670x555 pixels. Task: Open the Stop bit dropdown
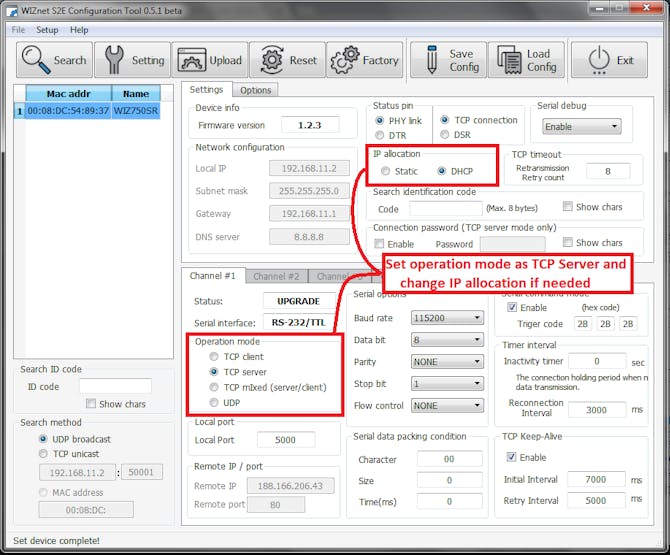447,384
